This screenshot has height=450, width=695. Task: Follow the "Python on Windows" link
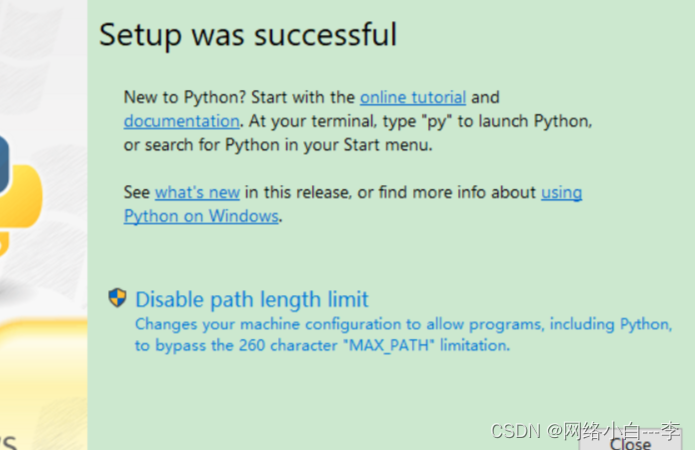201,216
